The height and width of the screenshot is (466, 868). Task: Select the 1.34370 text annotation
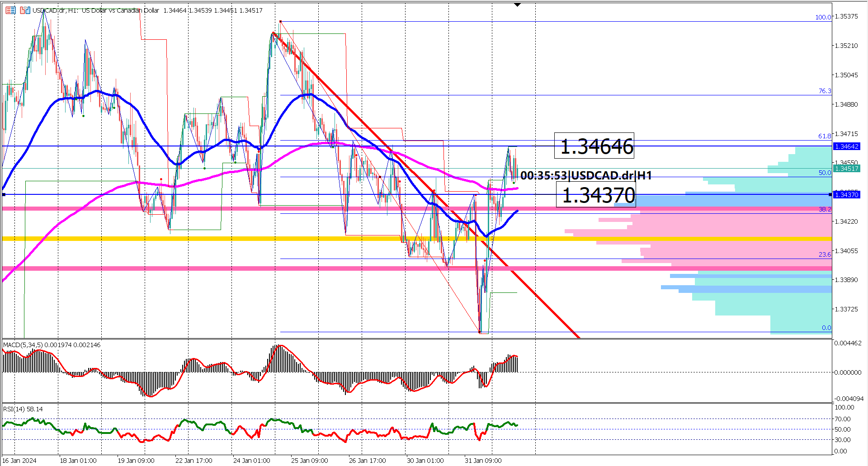[x=596, y=196]
